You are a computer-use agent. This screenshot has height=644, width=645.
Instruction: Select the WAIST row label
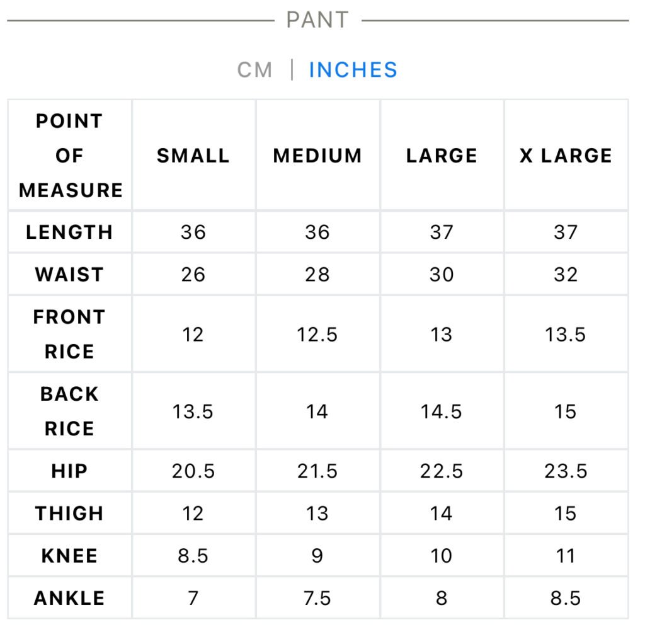pos(69,275)
